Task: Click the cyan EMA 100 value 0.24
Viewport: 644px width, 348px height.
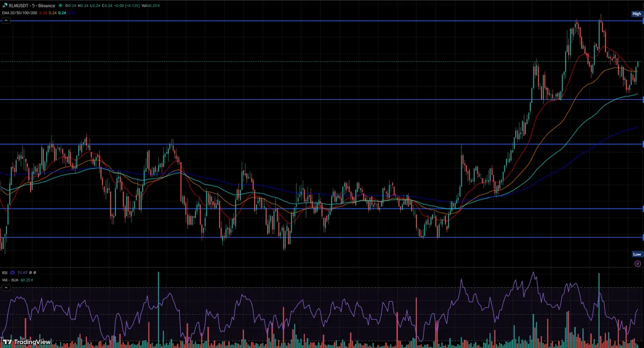Action: click(x=62, y=13)
